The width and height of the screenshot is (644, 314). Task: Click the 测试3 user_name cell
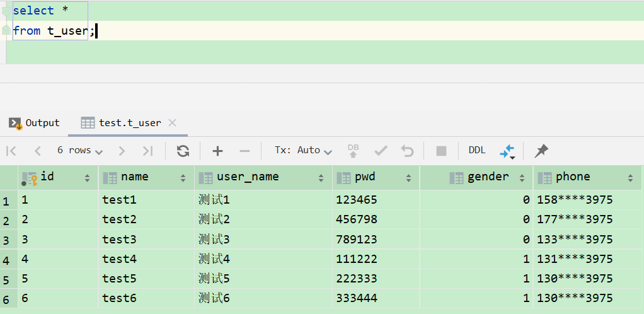(263, 240)
